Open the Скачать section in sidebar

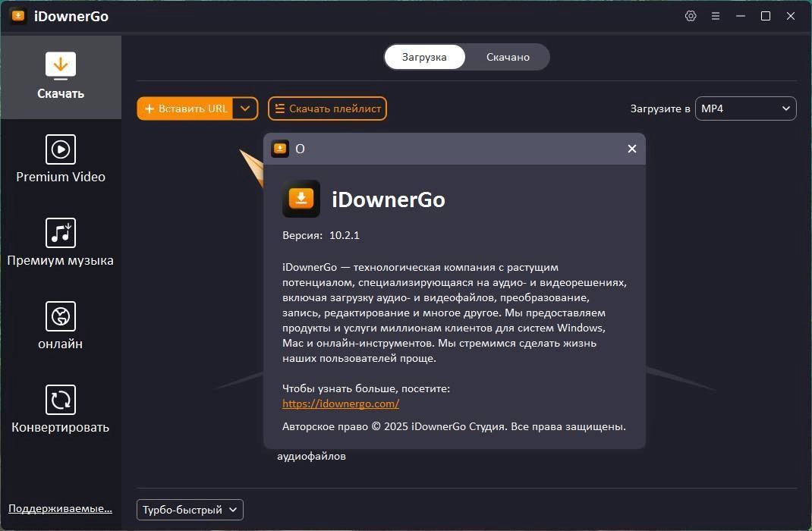click(61, 77)
